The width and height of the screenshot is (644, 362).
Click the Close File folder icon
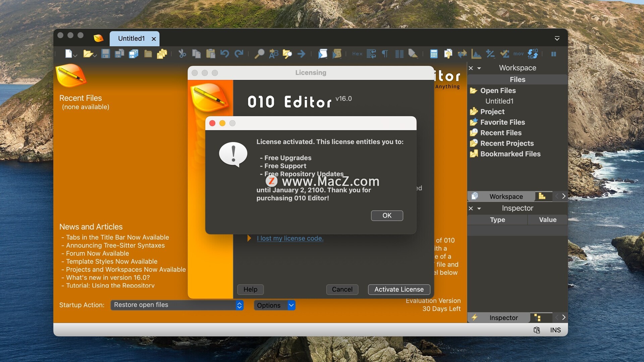tap(148, 54)
